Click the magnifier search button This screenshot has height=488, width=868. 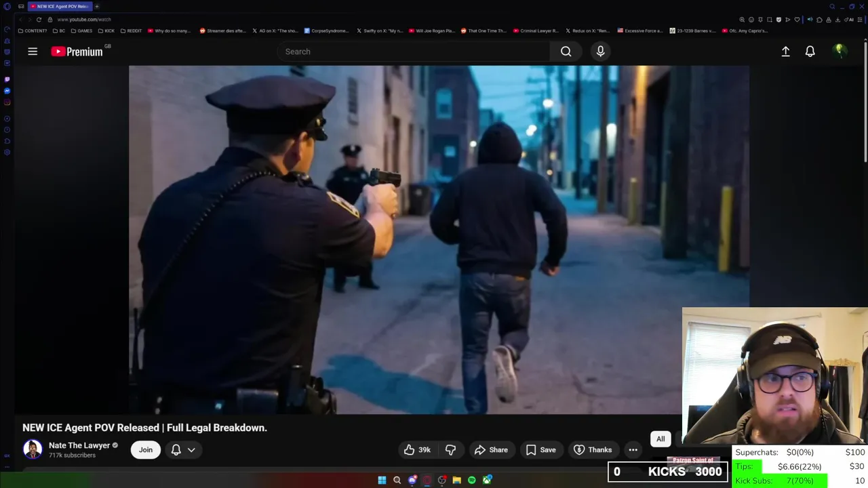(566, 52)
